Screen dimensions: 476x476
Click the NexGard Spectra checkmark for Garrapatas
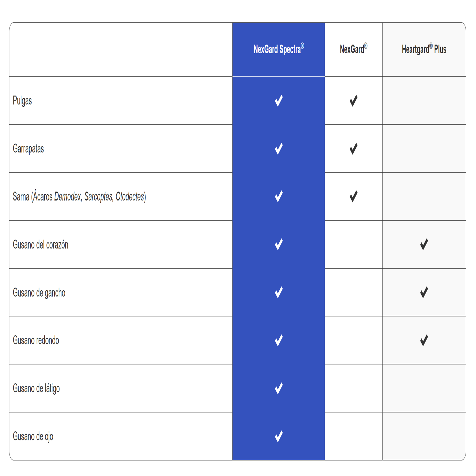tap(279, 149)
